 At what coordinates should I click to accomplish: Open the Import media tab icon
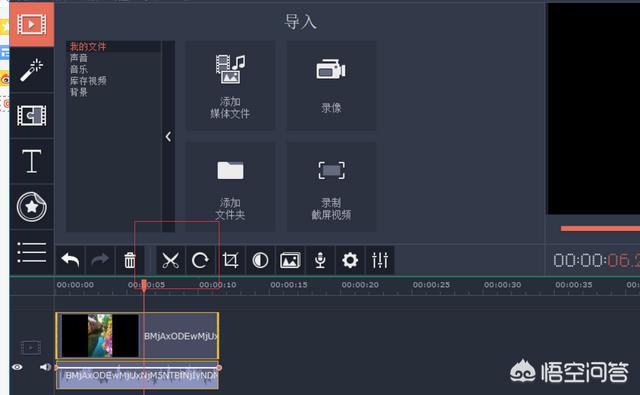point(31,24)
